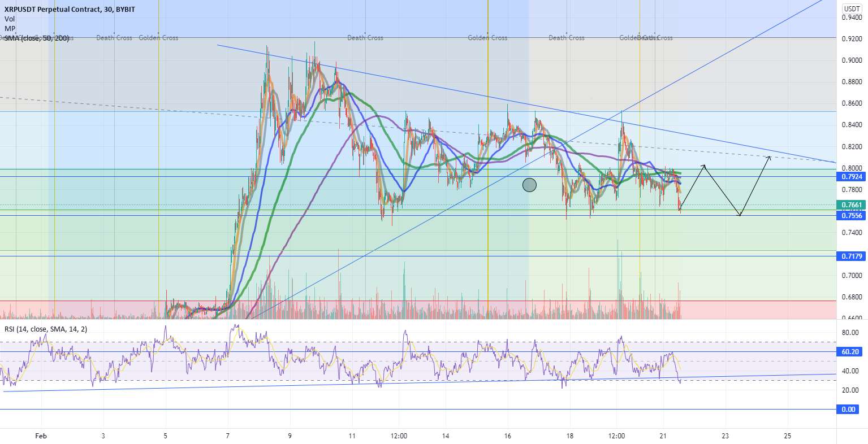Click the 0.7924 price line label
The image size is (868, 444).
pyautogui.click(x=850, y=177)
